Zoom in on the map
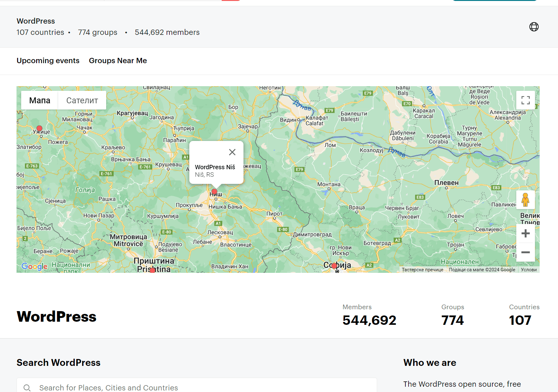This screenshot has width=558, height=392. [x=525, y=233]
